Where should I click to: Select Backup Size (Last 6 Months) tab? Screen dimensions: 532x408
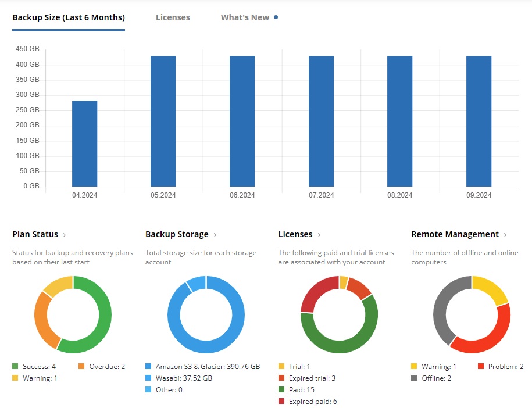pos(69,17)
